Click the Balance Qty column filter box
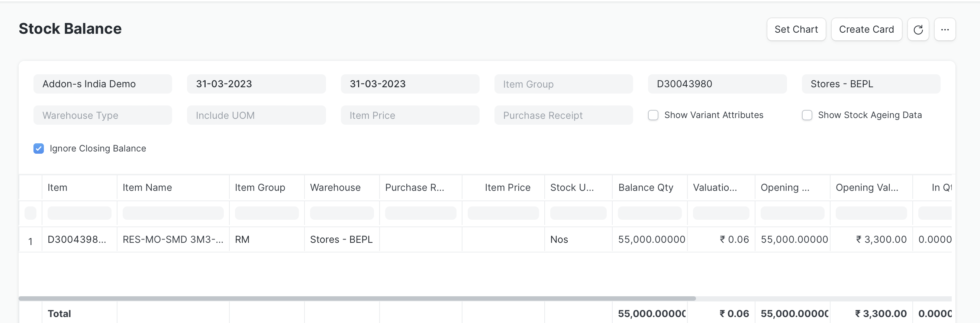 pyautogui.click(x=650, y=213)
